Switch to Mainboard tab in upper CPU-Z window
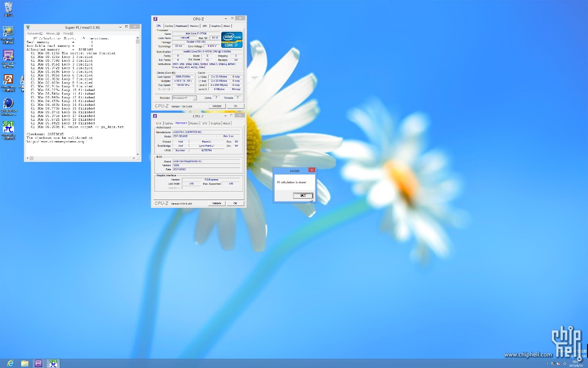 (181, 26)
